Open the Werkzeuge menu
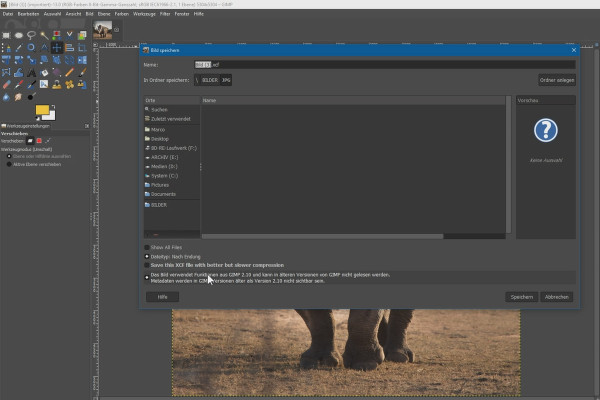 [x=144, y=14]
